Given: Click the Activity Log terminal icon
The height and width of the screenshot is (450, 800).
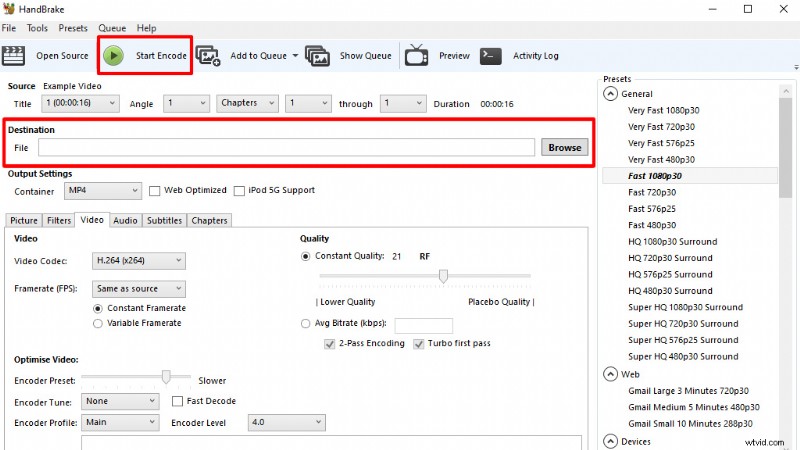Looking at the screenshot, I should click(x=490, y=56).
